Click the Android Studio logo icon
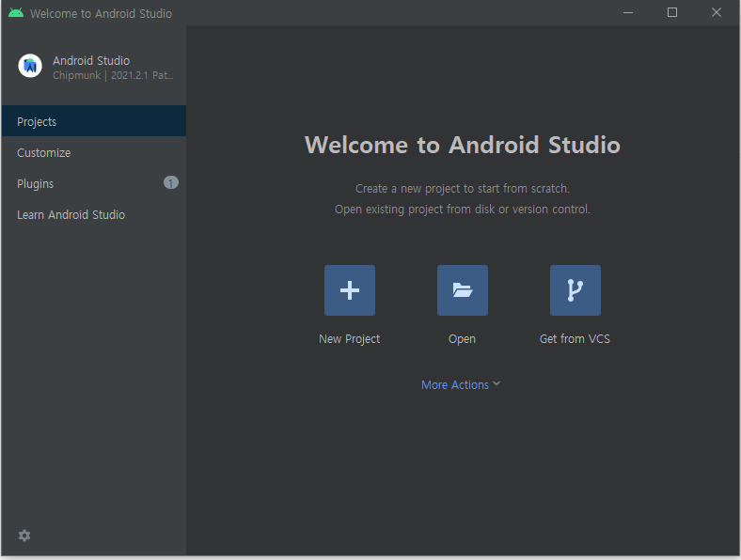 coord(30,66)
